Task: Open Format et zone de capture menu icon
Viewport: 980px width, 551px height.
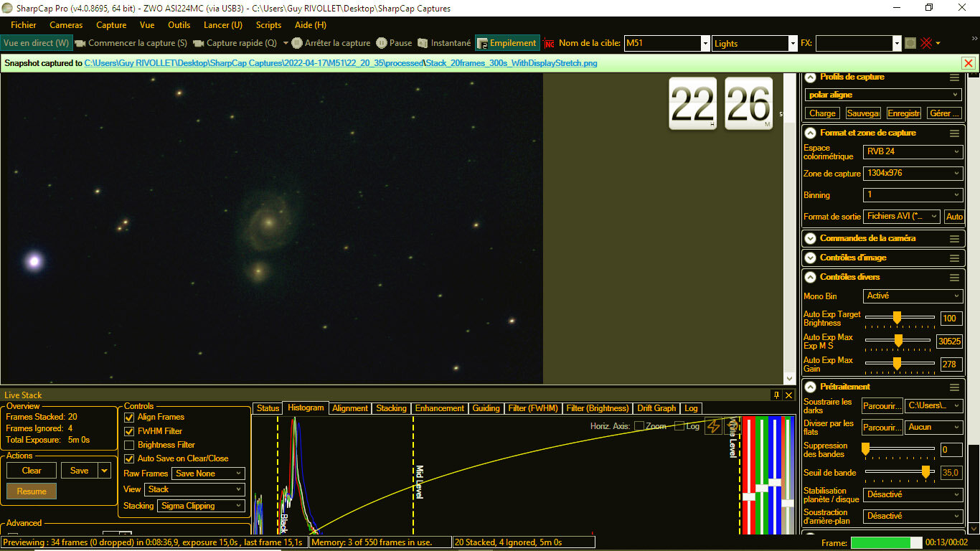Action: pyautogui.click(x=954, y=133)
